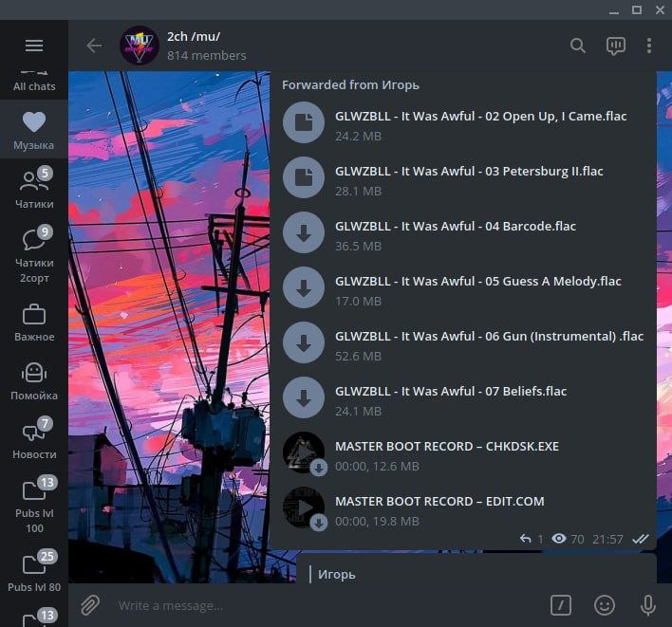The image size is (672, 627).
Task: Download 05 Guess A Melody.flac
Action: pos(304,287)
